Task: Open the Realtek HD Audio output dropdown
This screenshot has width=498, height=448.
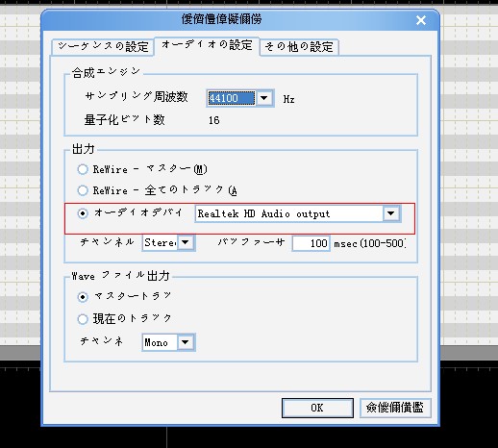Action: (x=390, y=213)
